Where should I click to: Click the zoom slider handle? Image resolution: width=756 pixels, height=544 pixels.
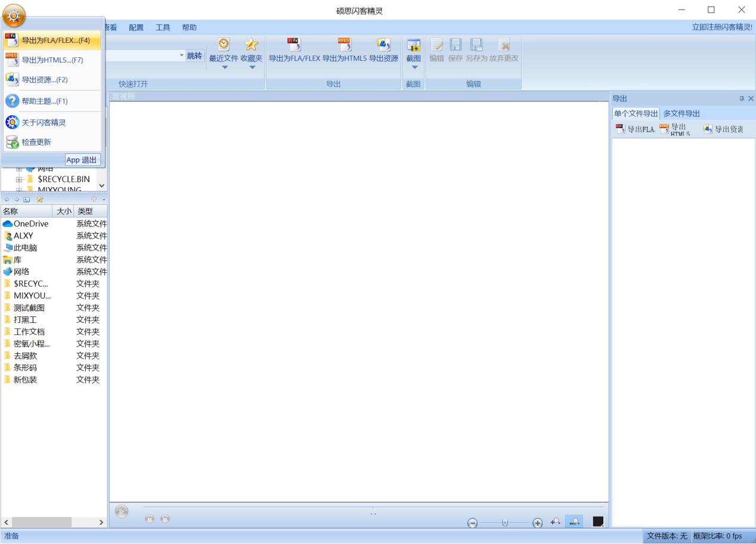pyautogui.click(x=505, y=523)
